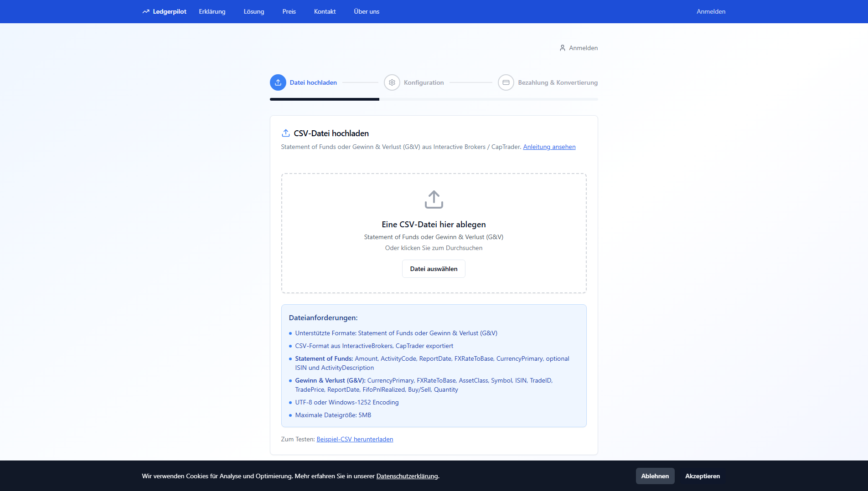Screen dimensions: 868x491
Task: Click the 'Unterstützte Formate' requirement line
Action: pos(396,333)
